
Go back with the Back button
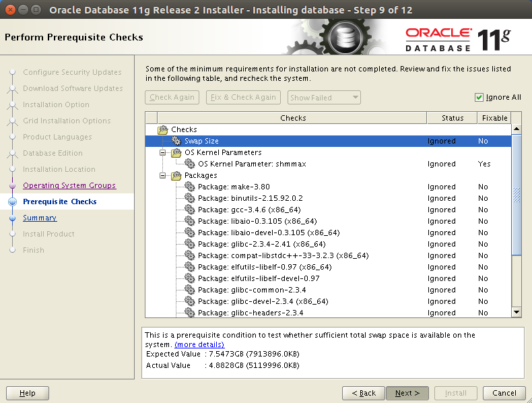tap(364, 393)
